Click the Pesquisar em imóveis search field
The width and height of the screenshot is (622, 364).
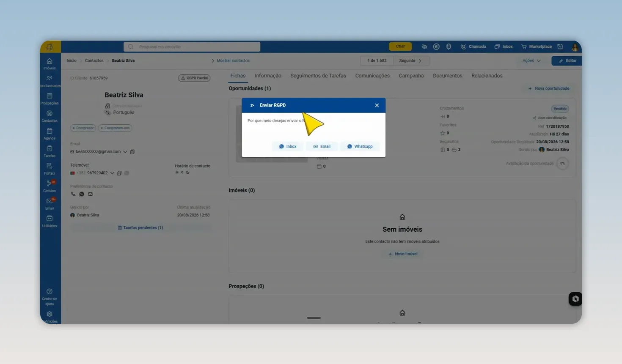(x=192, y=47)
